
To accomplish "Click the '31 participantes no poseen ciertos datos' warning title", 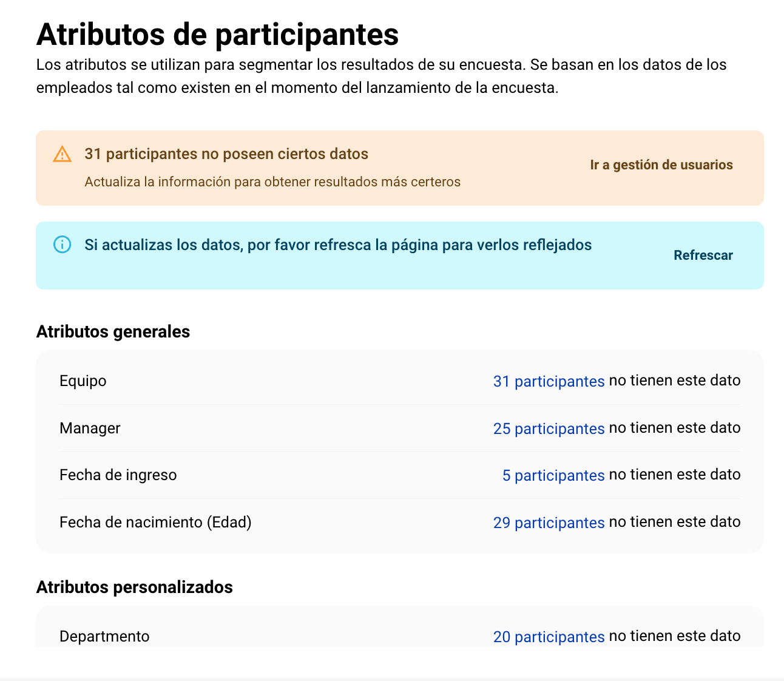I will pyautogui.click(x=226, y=154).
